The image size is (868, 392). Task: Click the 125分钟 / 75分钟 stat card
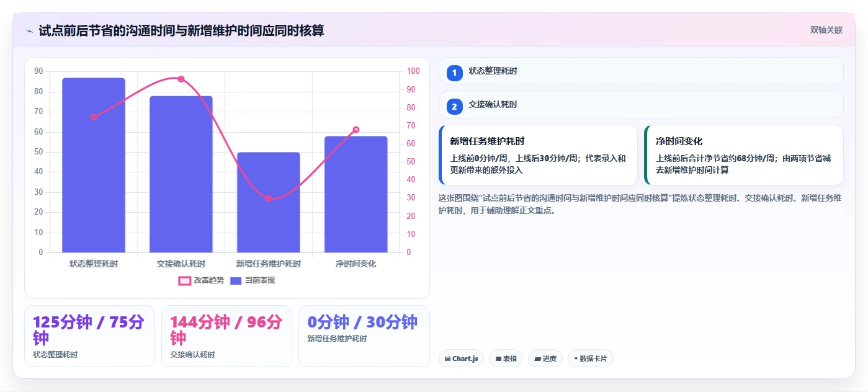(x=89, y=336)
